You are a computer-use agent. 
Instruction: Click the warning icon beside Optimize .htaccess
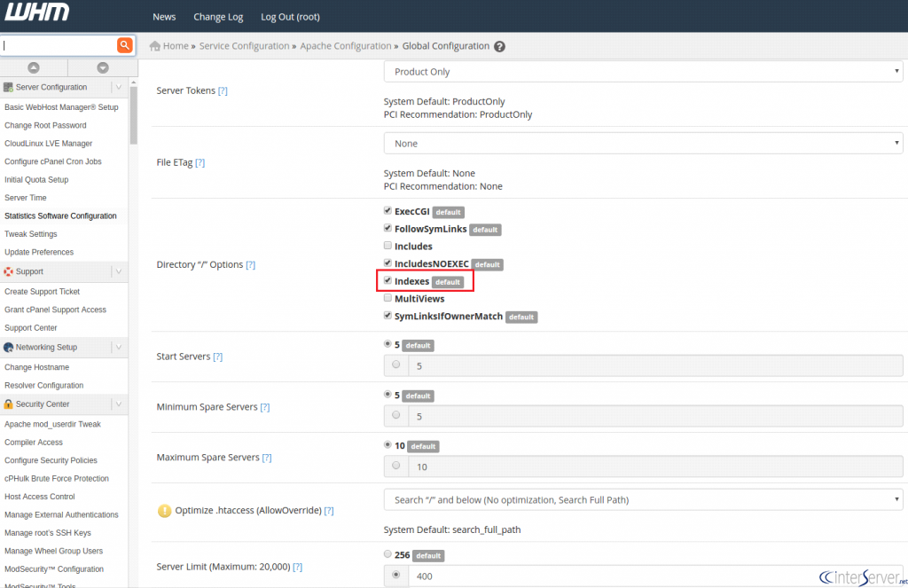point(164,510)
